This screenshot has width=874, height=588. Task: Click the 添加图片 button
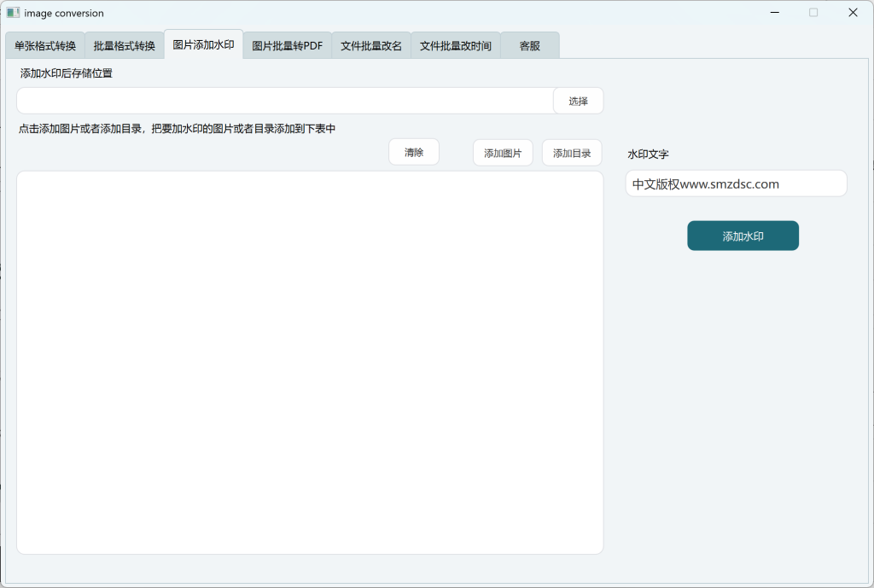[503, 153]
